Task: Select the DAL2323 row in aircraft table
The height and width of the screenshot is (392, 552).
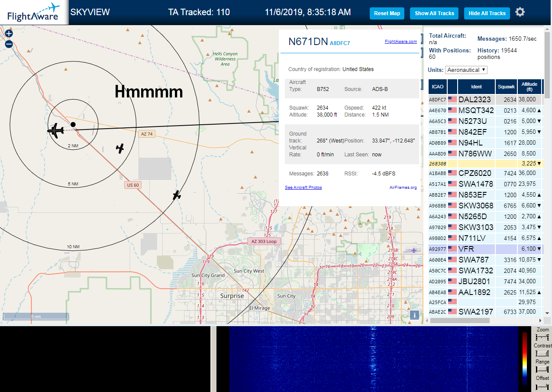Action: (x=485, y=99)
